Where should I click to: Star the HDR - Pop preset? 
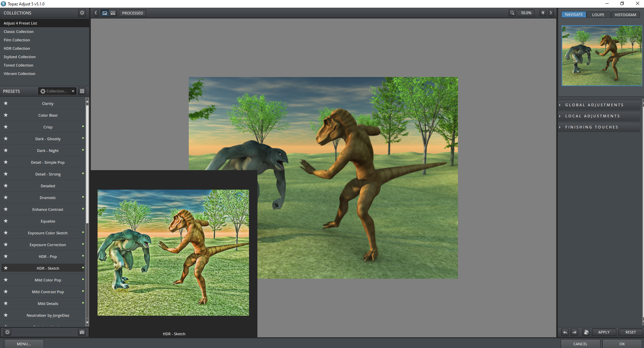click(x=6, y=256)
